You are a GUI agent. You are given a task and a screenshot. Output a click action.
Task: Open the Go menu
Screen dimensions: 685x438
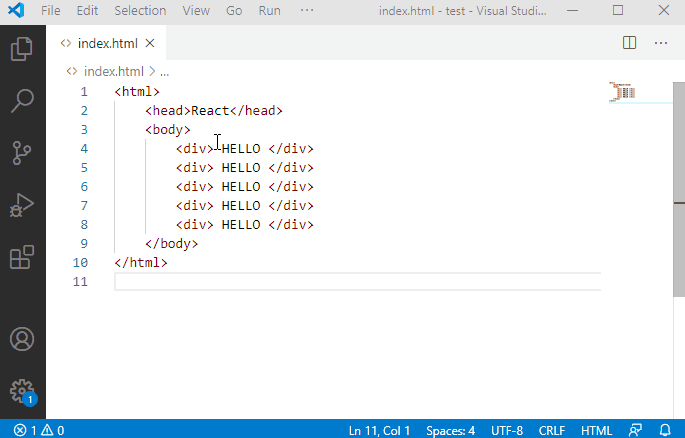coord(234,10)
